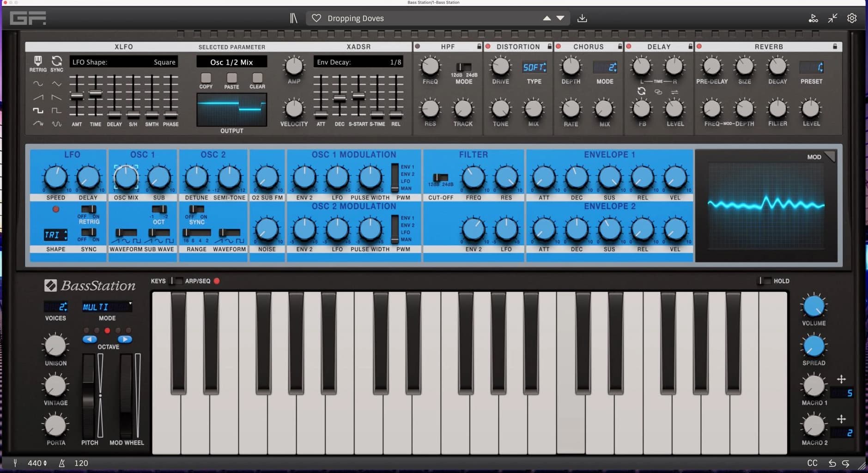Viewport: 868px width, 473px height.
Task: Change the 440 tuning value stepper
Action: 45,463
